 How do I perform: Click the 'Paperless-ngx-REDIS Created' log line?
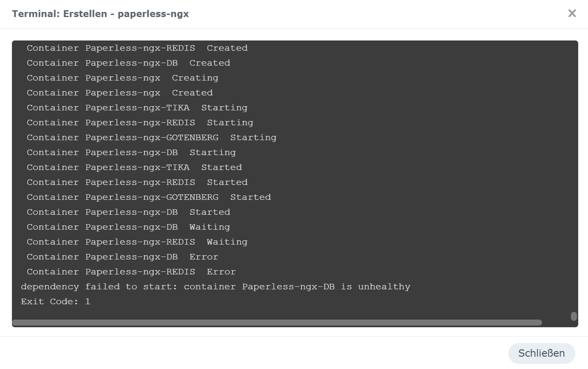(137, 48)
